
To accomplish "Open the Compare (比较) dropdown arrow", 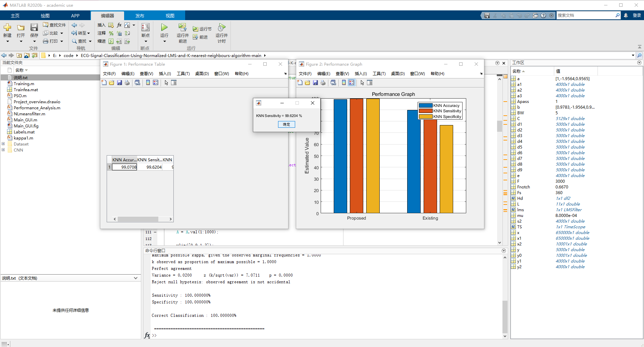I will 62,33.
